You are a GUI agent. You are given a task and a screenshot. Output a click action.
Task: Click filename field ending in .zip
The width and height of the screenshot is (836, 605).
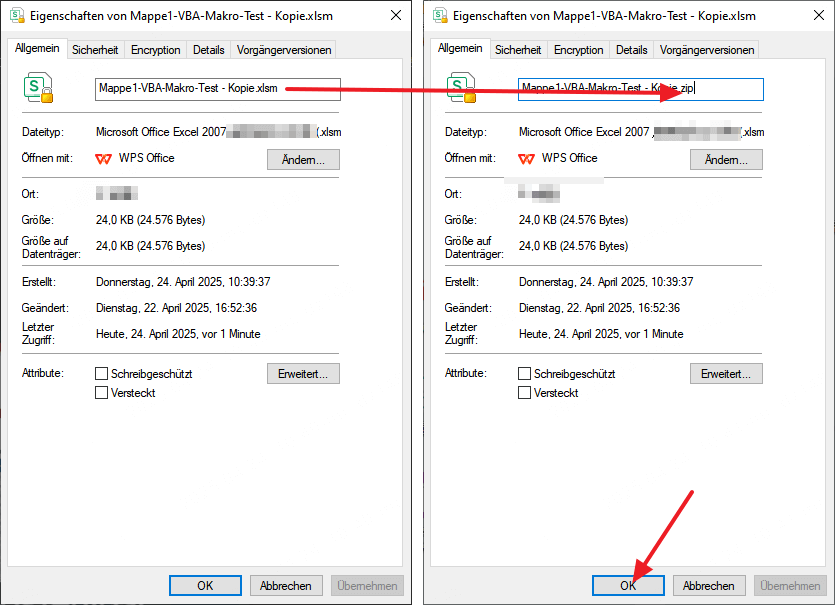[x=640, y=89]
